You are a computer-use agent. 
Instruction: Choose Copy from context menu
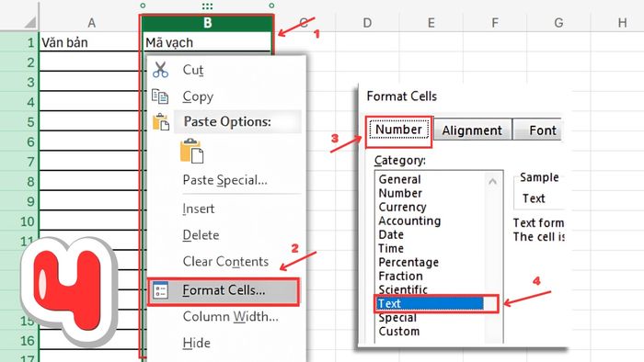pyautogui.click(x=198, y=96)
